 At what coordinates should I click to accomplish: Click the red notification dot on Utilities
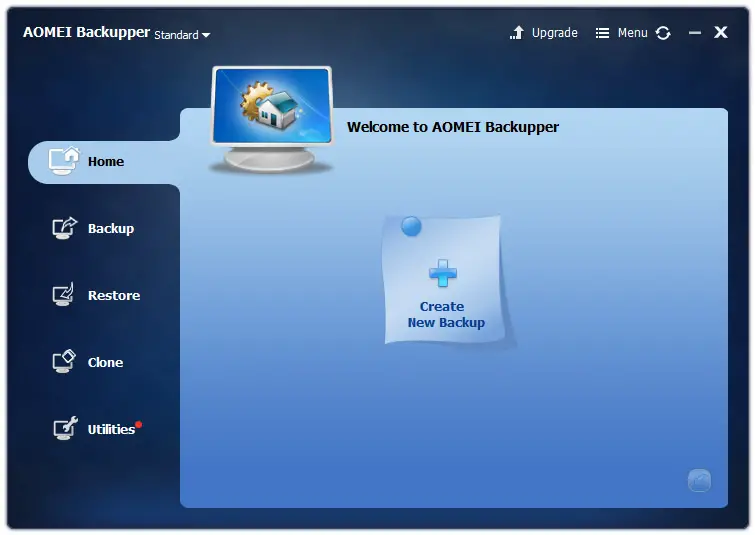tap(139, 424)
